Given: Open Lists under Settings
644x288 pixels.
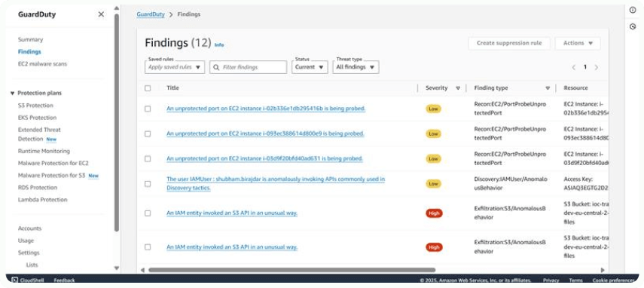Looking at the screenshot, I should point(32,265).
